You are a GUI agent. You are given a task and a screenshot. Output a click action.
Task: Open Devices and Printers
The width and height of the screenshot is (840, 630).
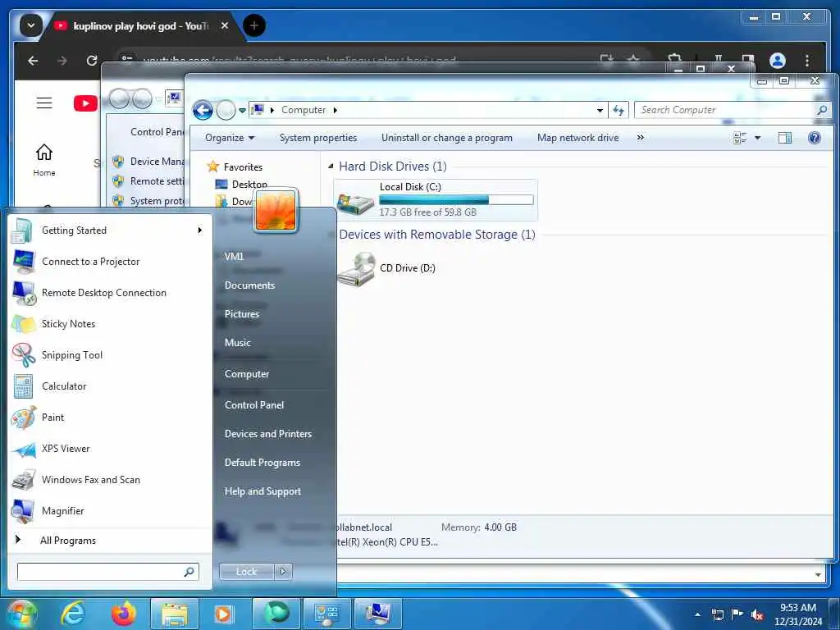point(268,434)
